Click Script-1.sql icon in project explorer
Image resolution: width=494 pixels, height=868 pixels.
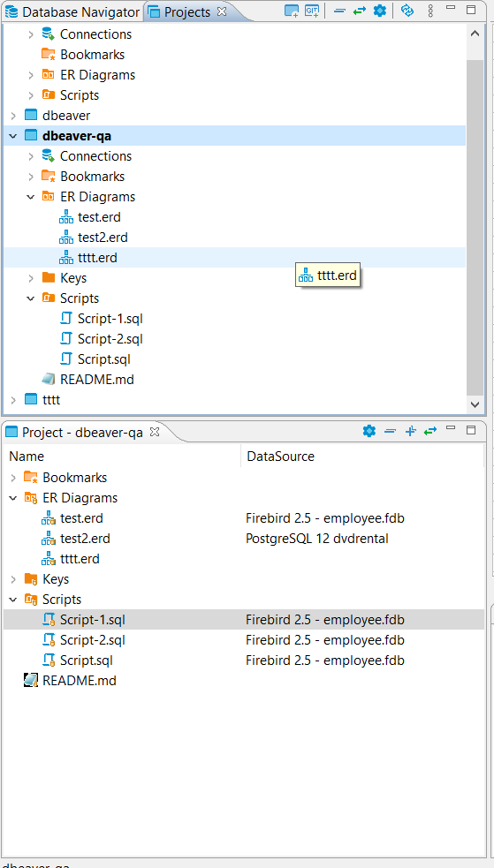point(49,620)
